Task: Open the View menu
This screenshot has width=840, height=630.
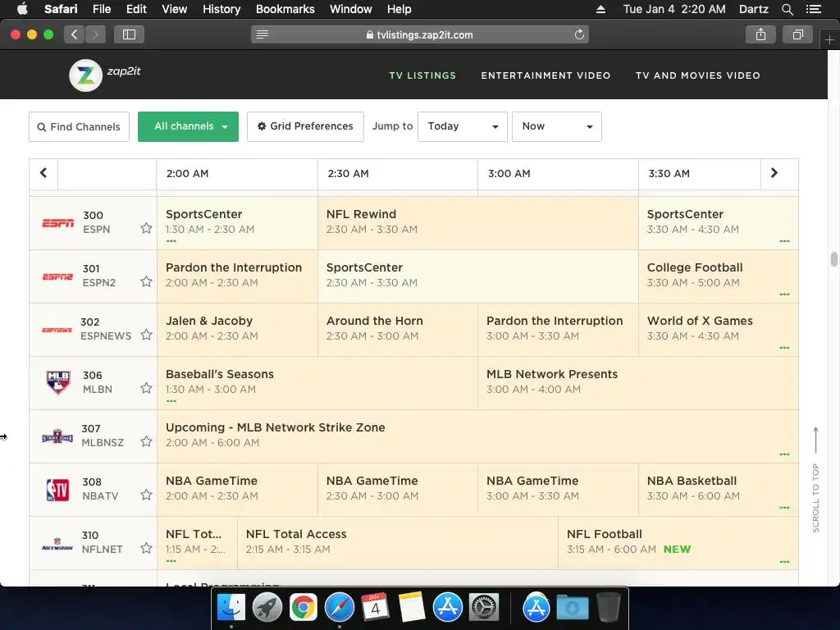Action: pyautogui.click(x=174, y=9)
